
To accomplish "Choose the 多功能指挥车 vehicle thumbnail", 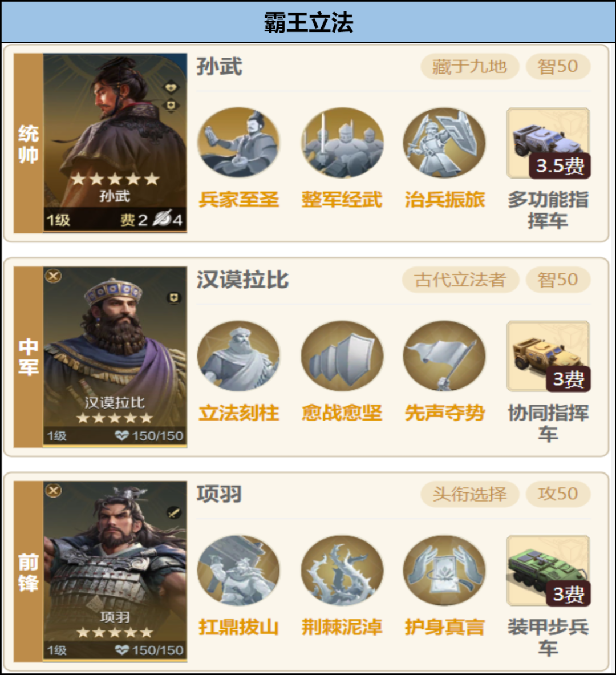I will (548, 143).
